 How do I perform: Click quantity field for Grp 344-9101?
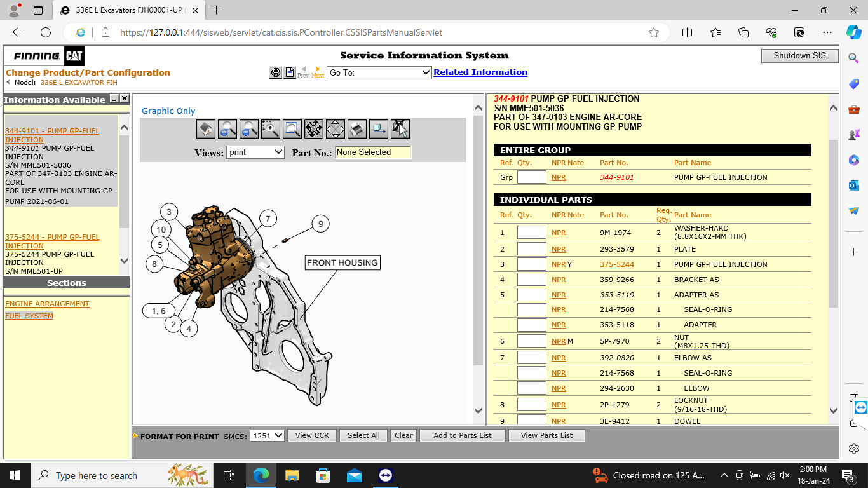click(532, 177)
